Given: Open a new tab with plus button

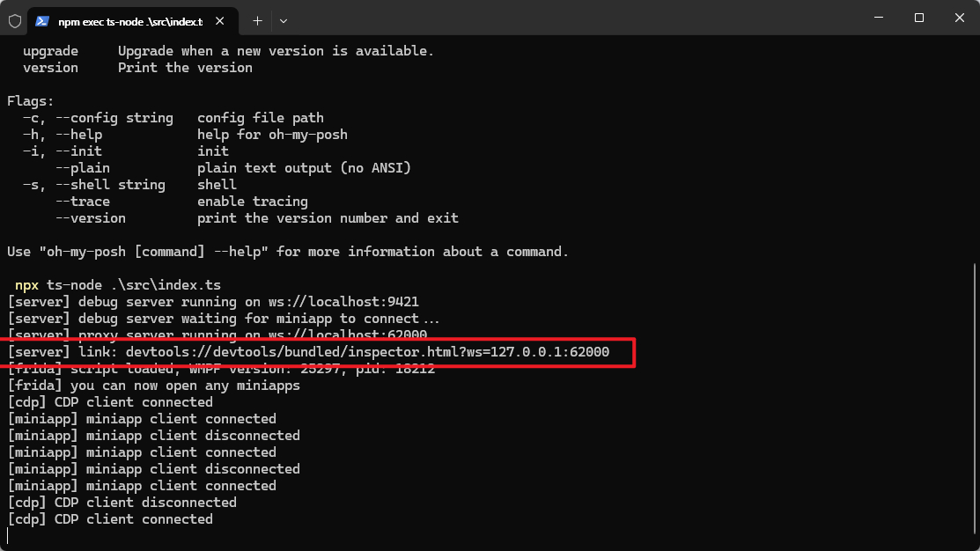Looking at the screenshot, I should [x=257, y=21].
